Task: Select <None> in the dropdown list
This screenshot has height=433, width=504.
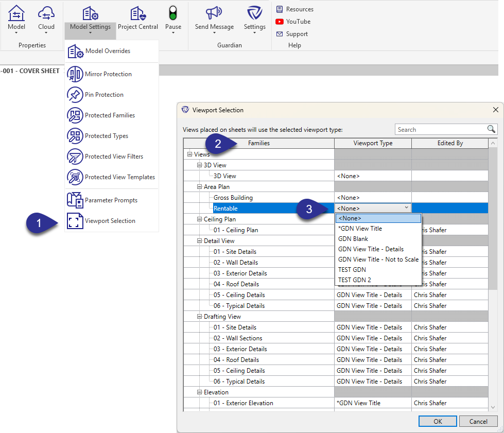Action: pos(378,218)
